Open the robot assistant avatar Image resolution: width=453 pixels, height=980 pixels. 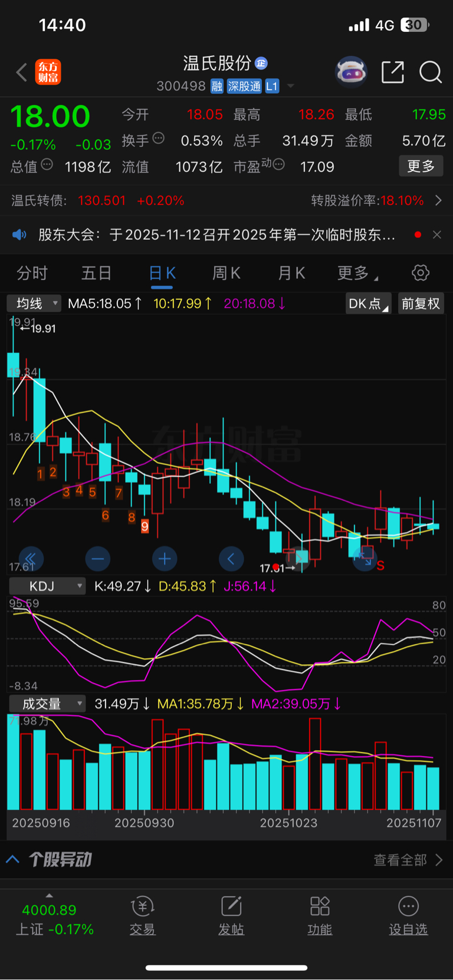click(x=351, y=72)
